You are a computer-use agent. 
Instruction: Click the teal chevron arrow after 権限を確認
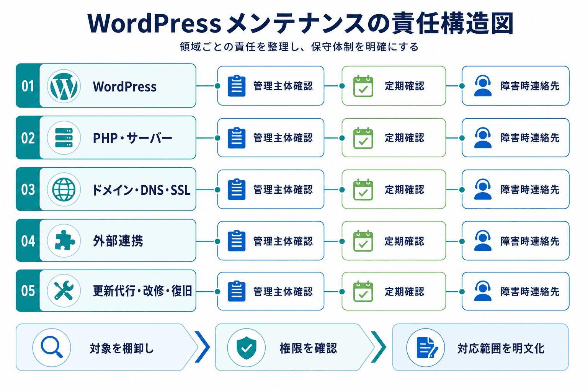379,347
